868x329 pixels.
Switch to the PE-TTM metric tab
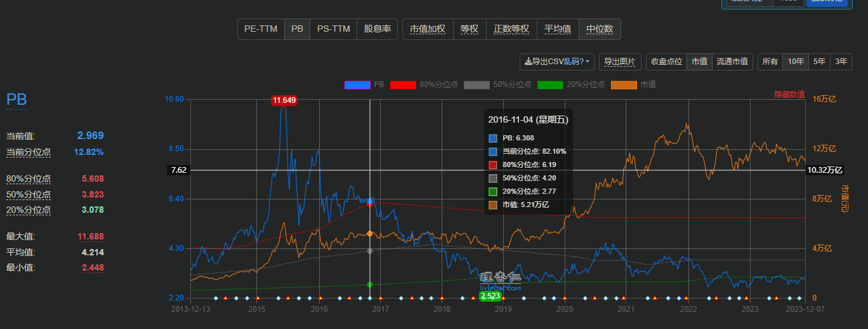(x=261, y=29)
